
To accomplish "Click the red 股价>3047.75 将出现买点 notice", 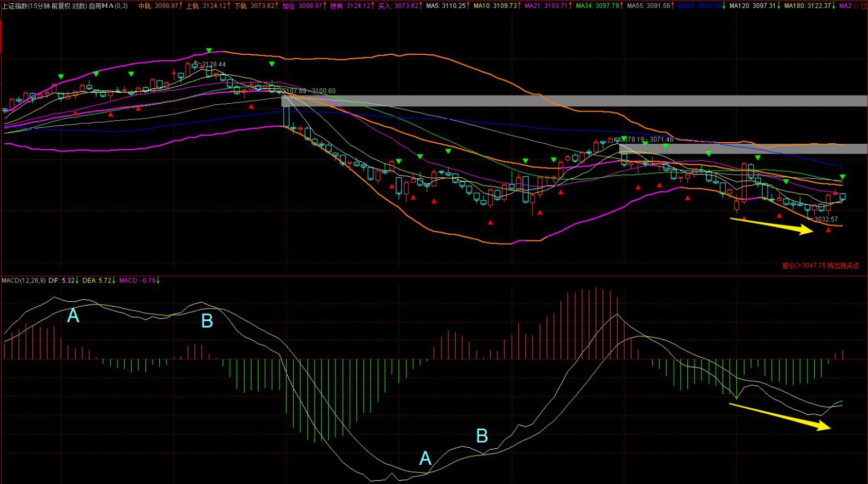I will 821,266.
